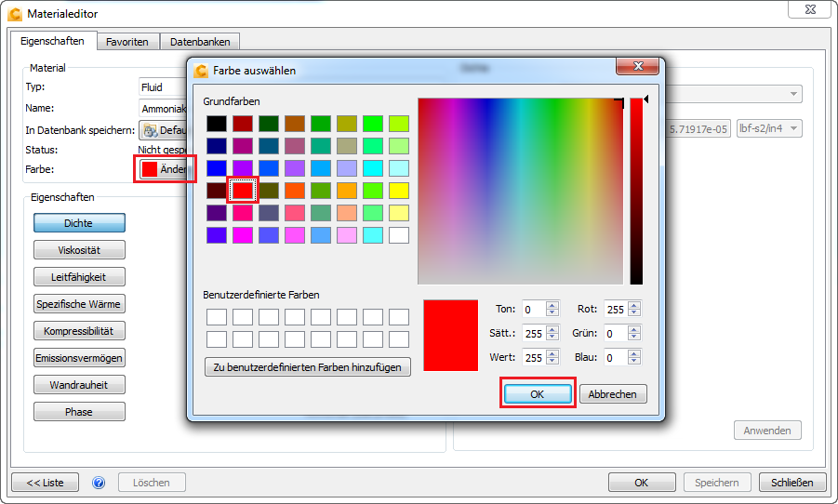
Task: Open the Viskosität property
Action: 79,249
